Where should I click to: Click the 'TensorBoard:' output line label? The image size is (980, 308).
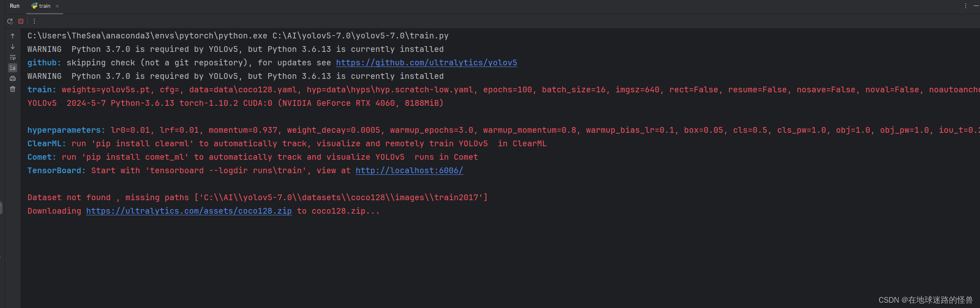(56, 170)
